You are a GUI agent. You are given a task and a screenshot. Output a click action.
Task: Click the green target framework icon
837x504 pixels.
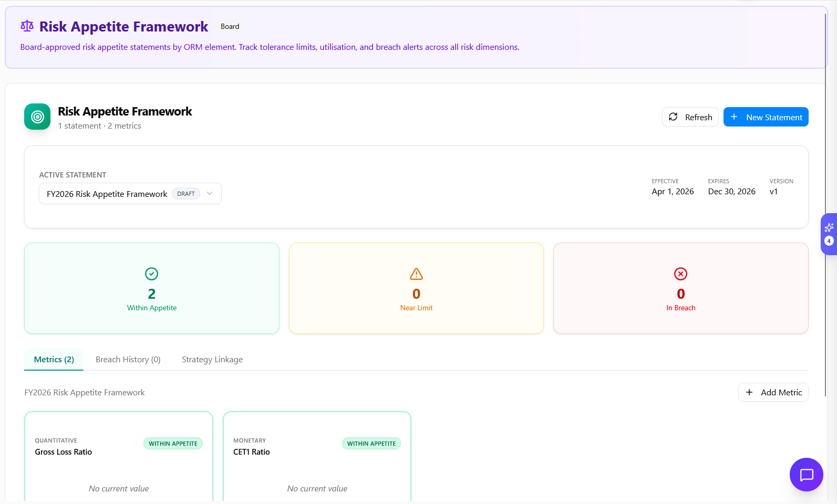(x=37, y=117)
